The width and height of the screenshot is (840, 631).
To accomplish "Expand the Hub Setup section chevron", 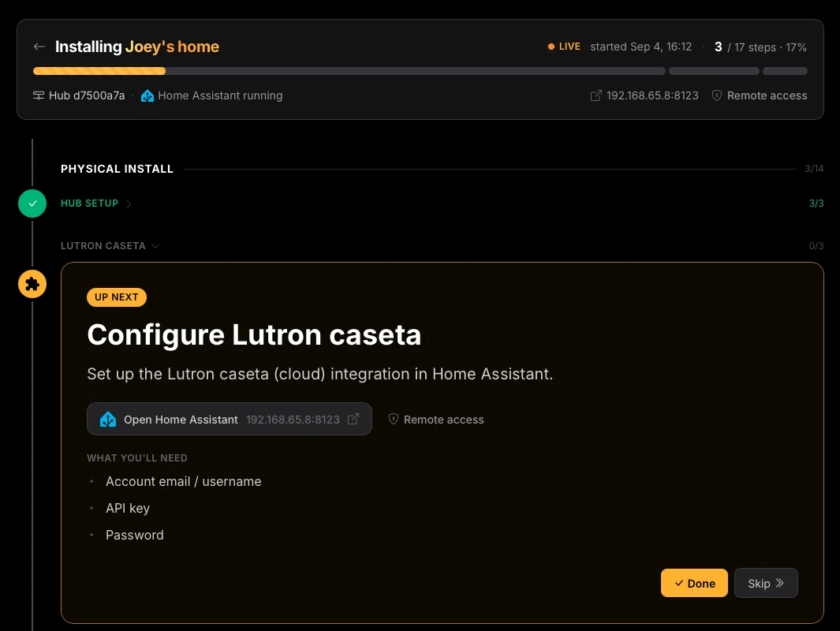I will point(129,203).
